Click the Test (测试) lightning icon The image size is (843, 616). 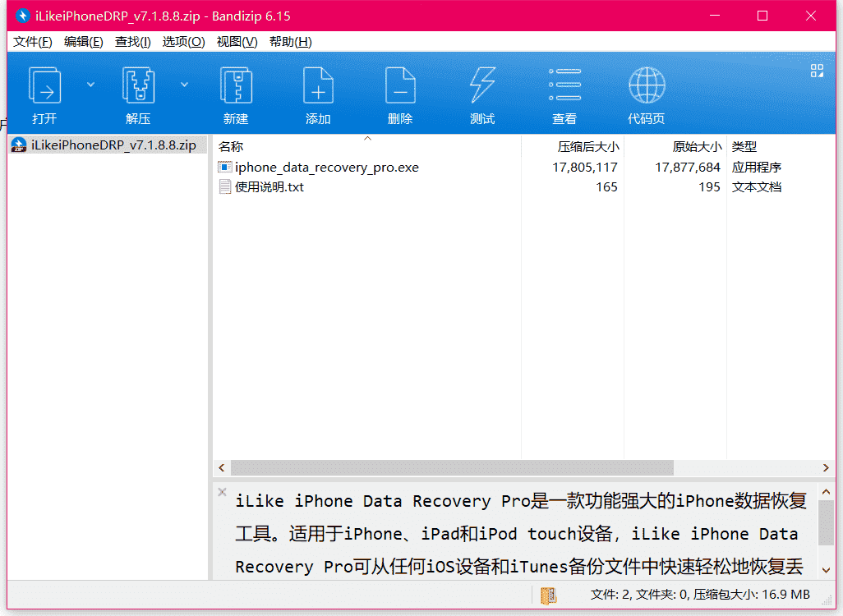click(482, 85)
